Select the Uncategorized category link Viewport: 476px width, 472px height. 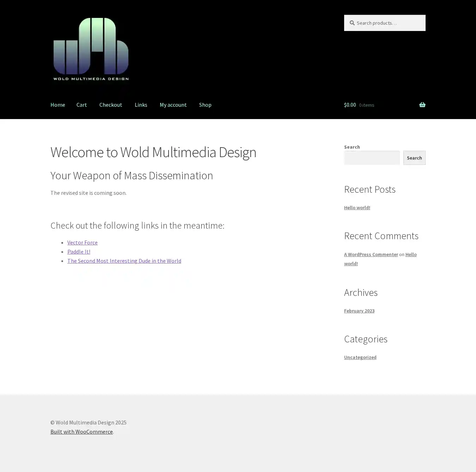(x=360, y=357)
